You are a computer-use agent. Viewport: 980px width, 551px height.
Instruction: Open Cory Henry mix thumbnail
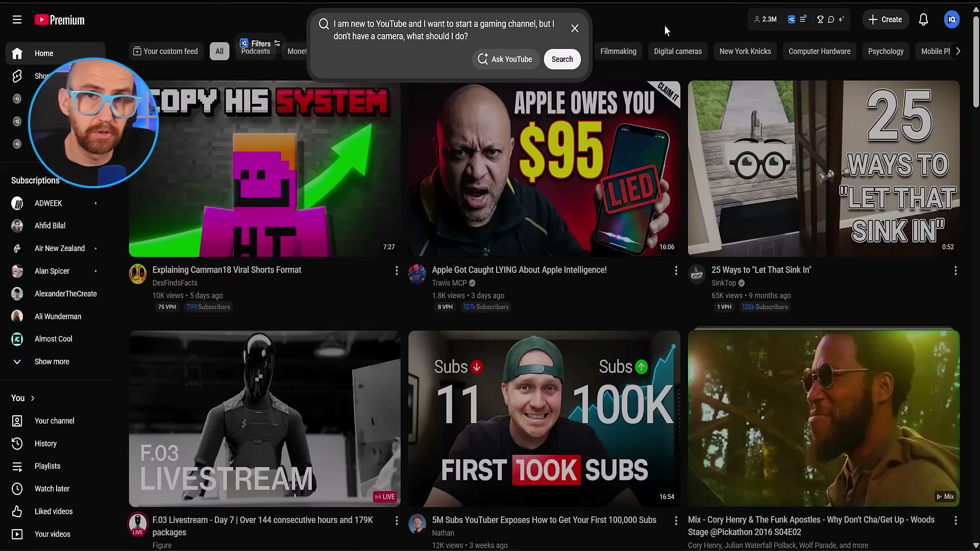(823, 418)
